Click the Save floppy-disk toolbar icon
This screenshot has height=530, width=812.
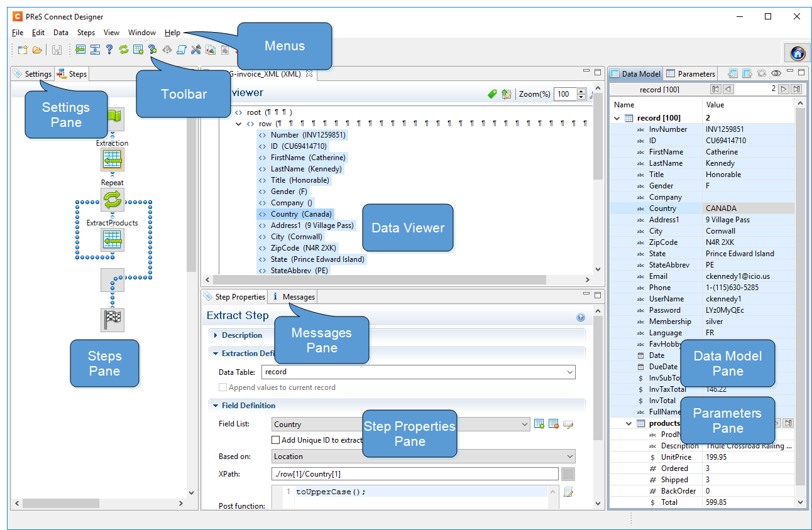click(57, 50)
